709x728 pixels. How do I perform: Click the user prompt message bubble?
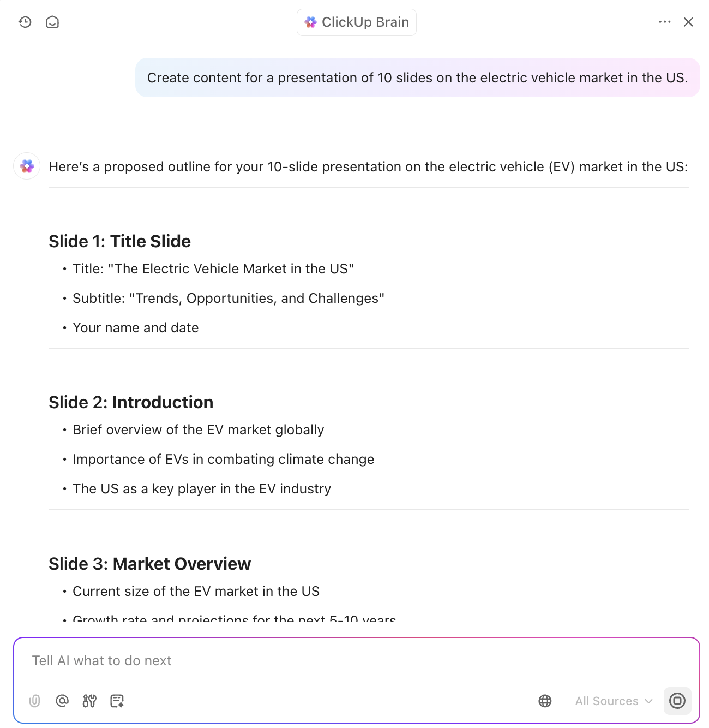417,77
